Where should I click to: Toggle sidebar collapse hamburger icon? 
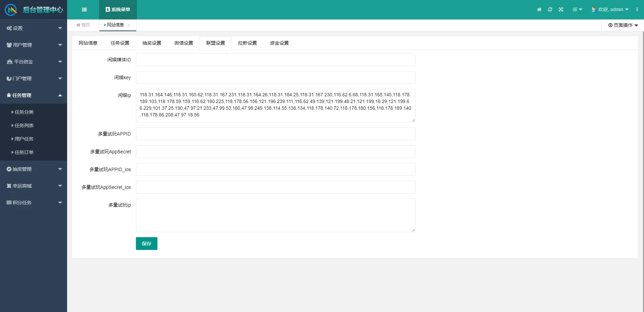point(84,10)
